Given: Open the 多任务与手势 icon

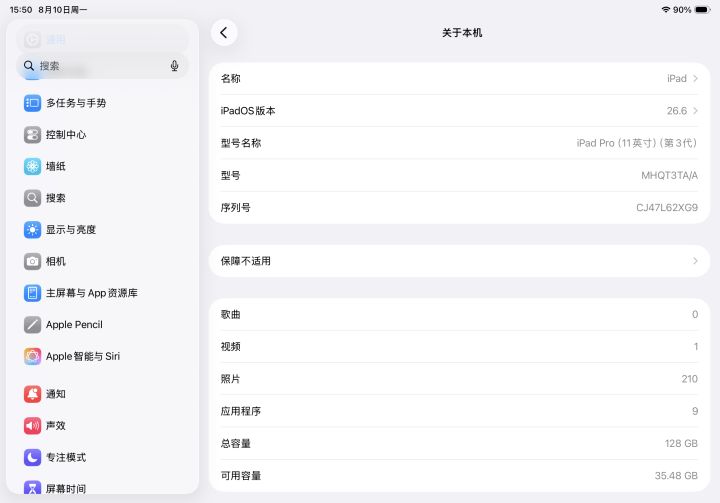Looking at the screenshot, I should coord(32,103).
